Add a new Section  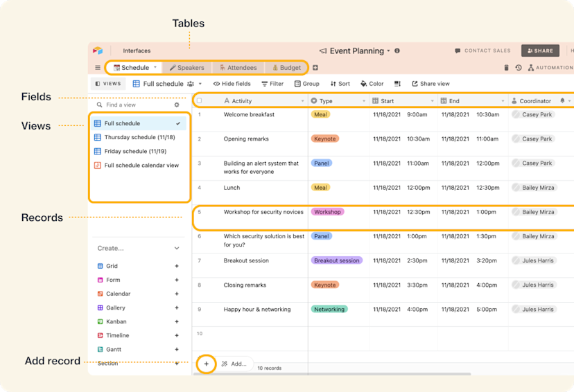177,364
